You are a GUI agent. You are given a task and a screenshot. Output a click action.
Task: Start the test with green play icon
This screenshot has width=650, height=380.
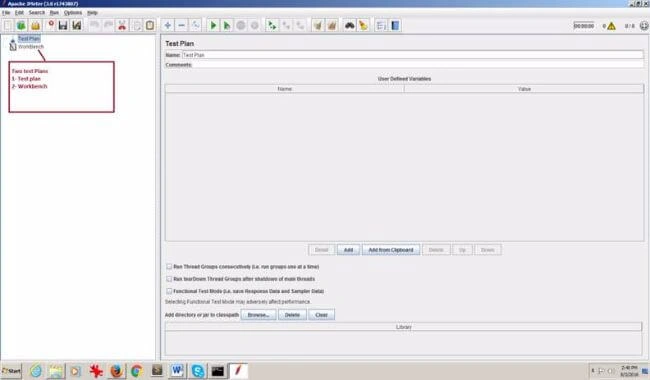213,26
